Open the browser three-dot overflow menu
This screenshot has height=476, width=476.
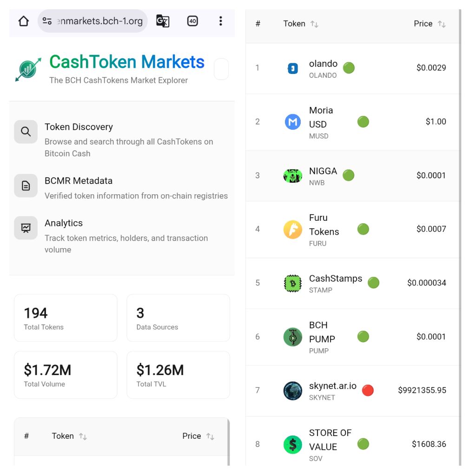(220, 21)
